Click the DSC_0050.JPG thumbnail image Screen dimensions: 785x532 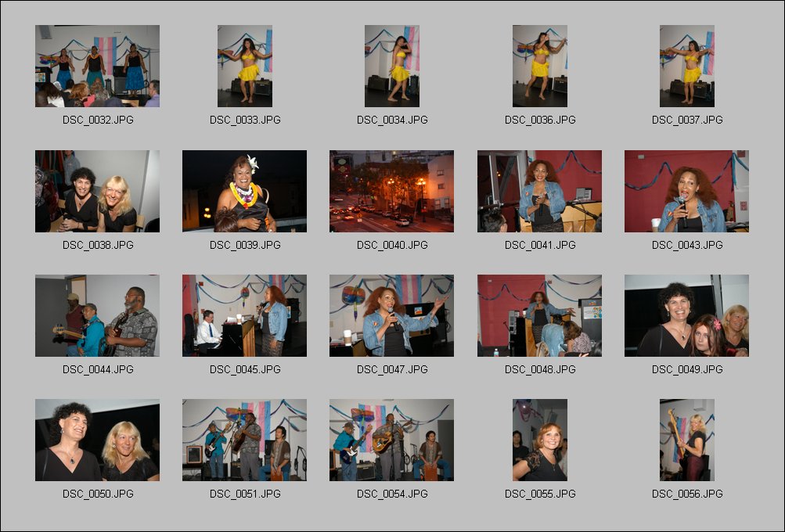(x=97, y=440)
